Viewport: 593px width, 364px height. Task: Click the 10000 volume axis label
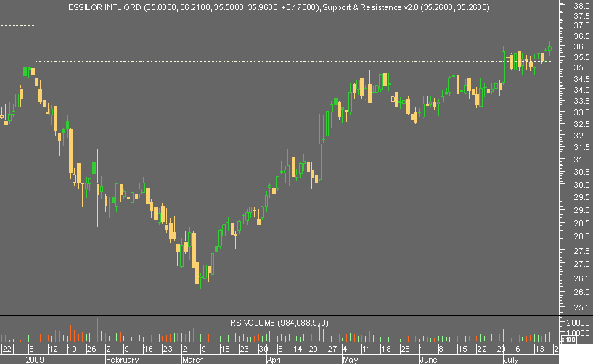click(578, 333)
